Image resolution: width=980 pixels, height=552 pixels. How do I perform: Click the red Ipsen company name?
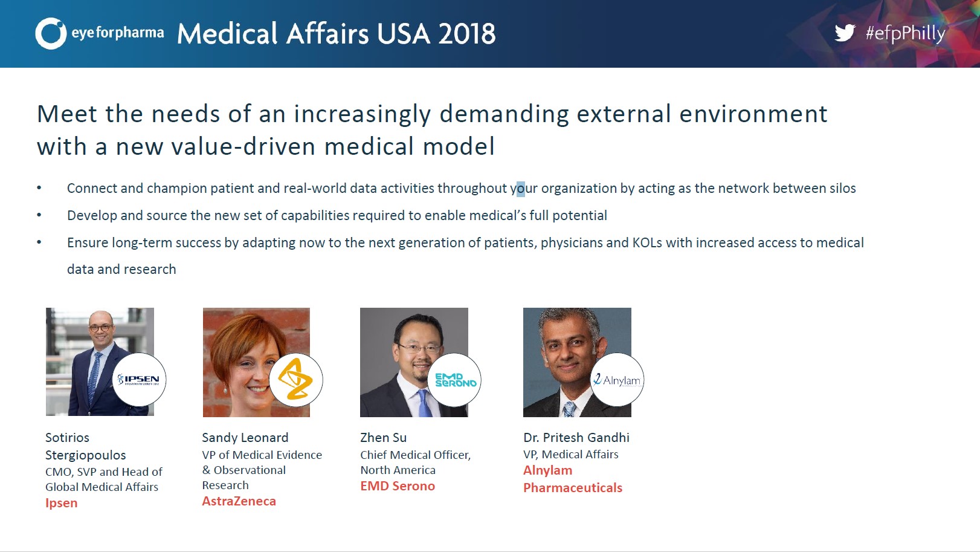(62, 503)
